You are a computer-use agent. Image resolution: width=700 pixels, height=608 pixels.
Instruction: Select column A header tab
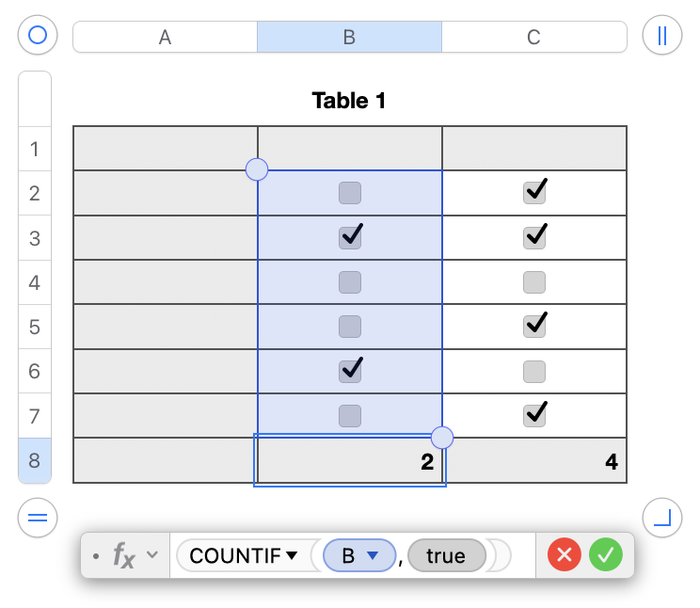pos(165,37)
